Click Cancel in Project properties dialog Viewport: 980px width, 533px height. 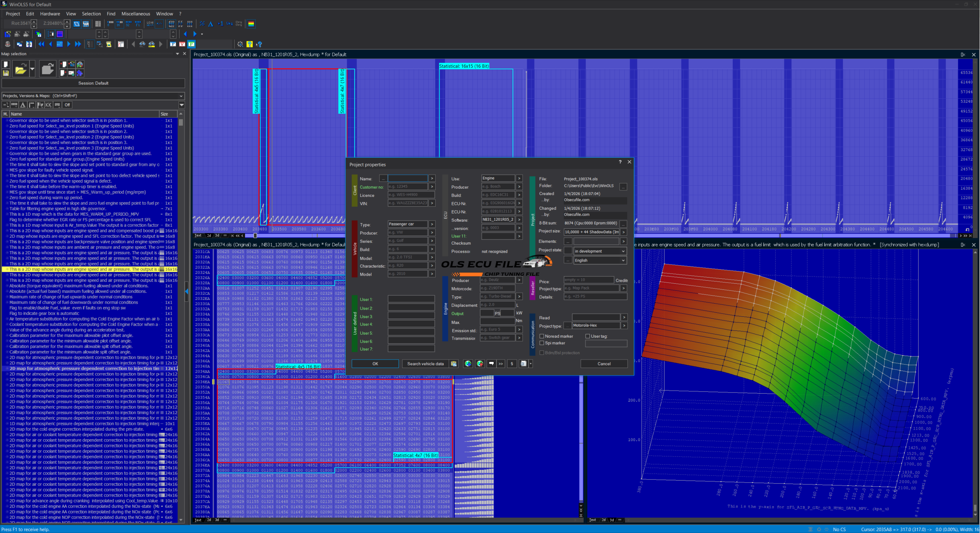[x=604, y=364]
